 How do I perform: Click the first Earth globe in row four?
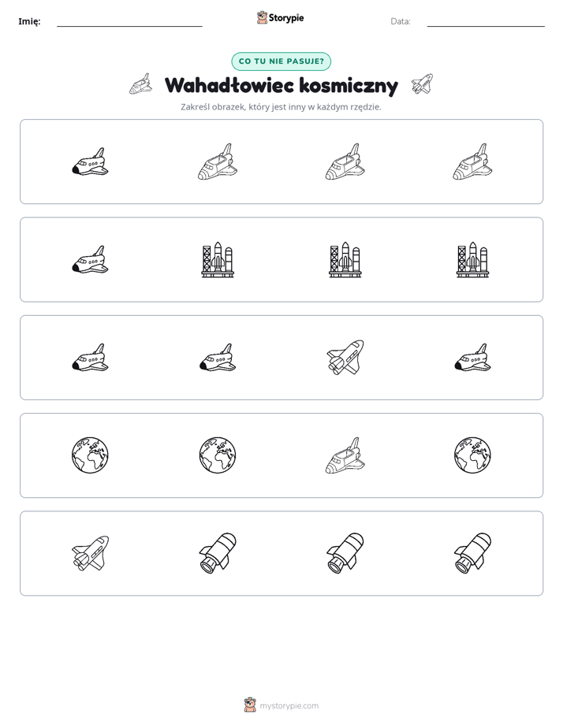[x=90, y=455]
